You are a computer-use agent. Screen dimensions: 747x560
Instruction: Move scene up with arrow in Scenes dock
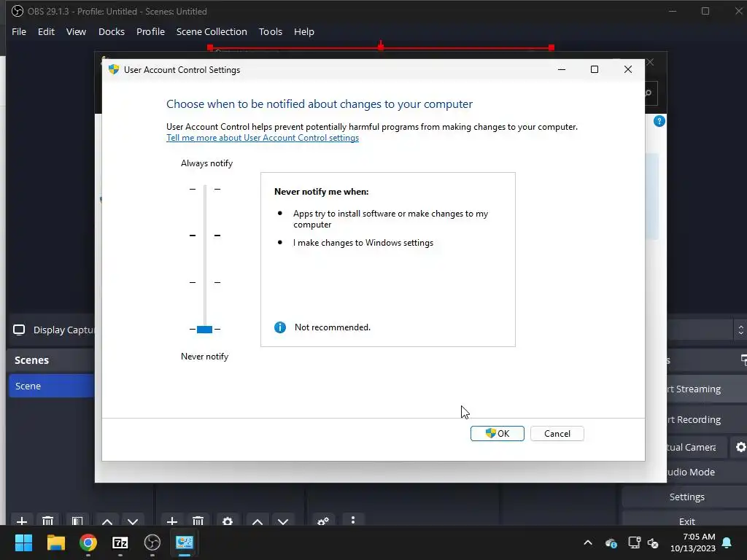[107, 521]
